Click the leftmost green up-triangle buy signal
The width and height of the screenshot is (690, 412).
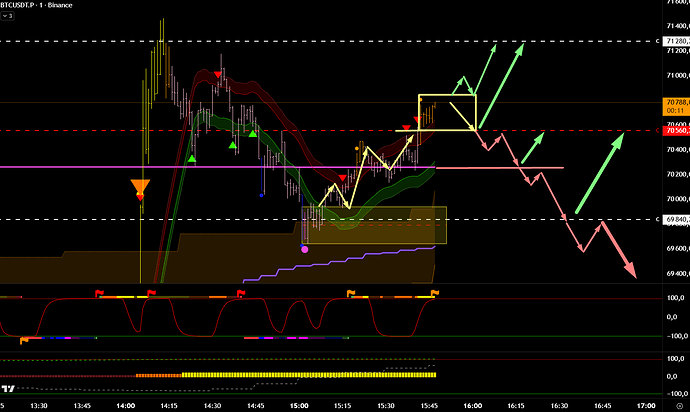coord(193,157)
